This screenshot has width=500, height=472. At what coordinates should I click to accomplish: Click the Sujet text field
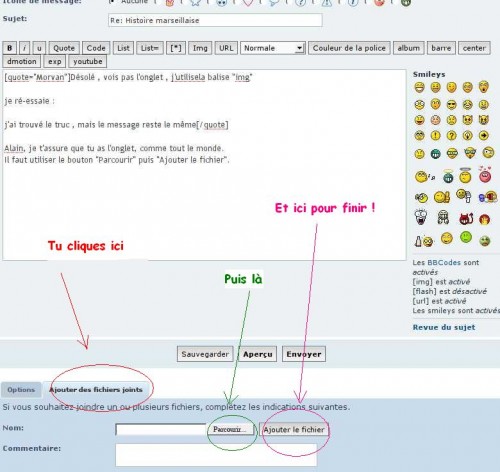[x=215, y=20]
